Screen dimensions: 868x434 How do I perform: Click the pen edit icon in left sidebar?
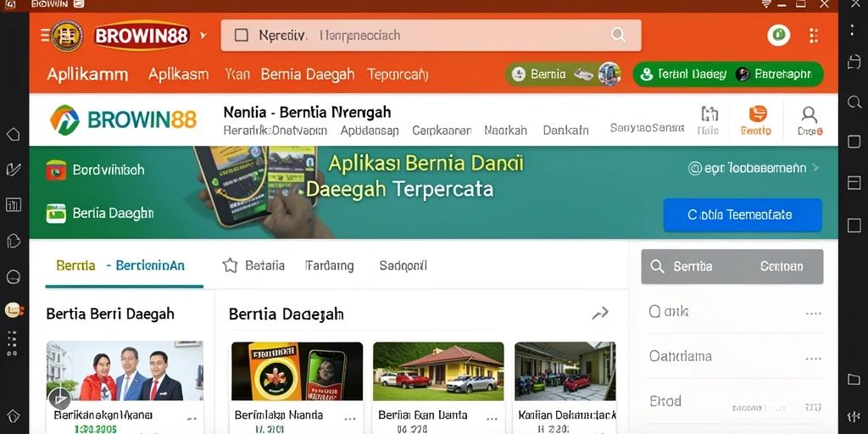[x=14, y=170]
